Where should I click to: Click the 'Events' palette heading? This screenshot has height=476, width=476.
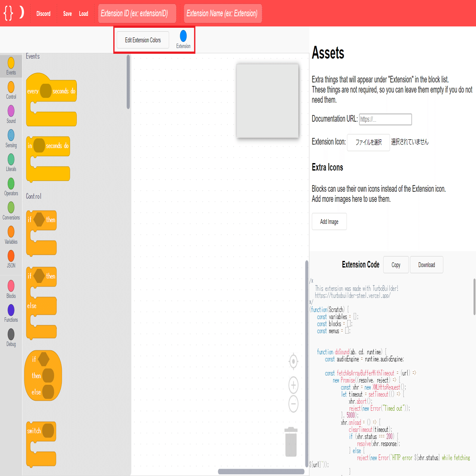click(33, 56)
